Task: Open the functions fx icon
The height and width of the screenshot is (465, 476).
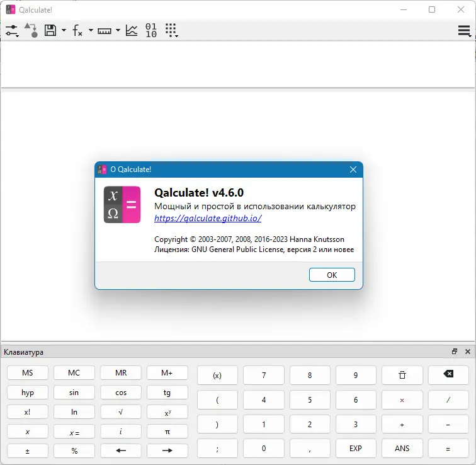Action: click(x=77, y=30)
